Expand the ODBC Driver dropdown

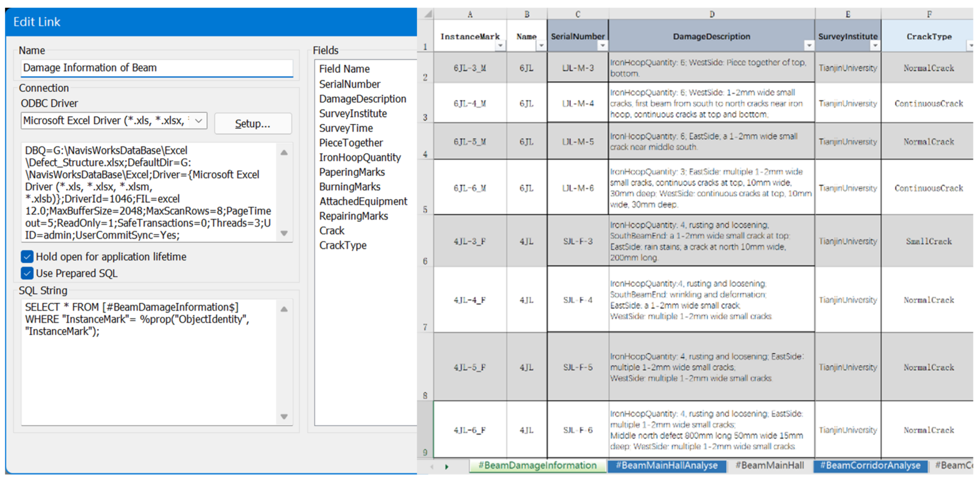click(x=198, y=121)
